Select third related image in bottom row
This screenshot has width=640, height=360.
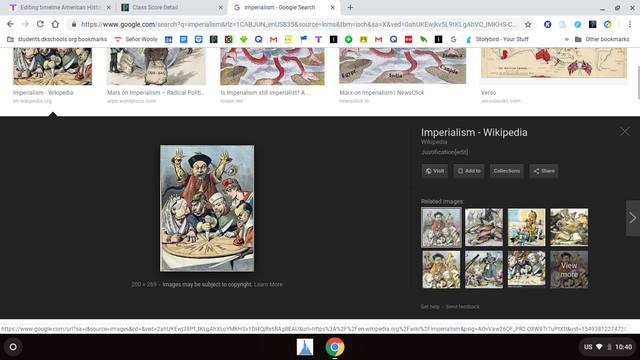[x=527, y=269]
